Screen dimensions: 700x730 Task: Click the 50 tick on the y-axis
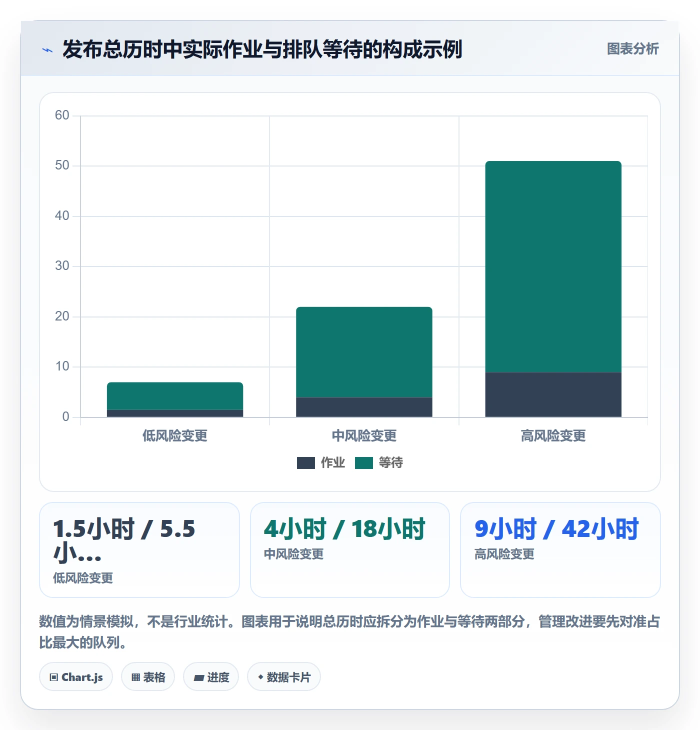62,165
